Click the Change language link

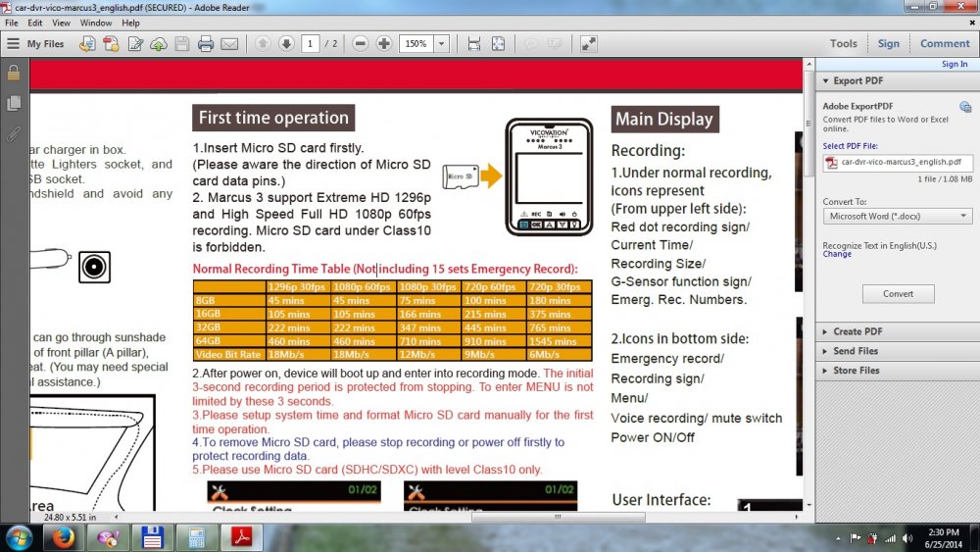pos(837,254)
